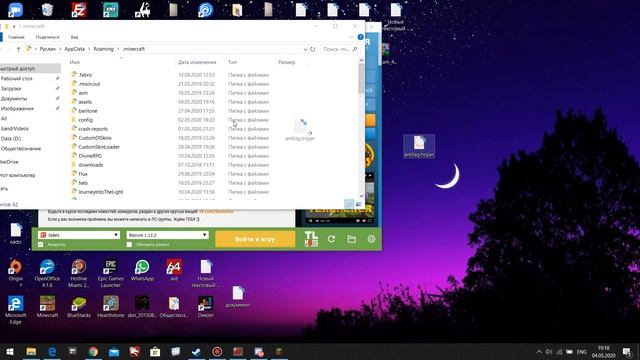Select the 'crash-reports' folder

click(x=93, y=129)
